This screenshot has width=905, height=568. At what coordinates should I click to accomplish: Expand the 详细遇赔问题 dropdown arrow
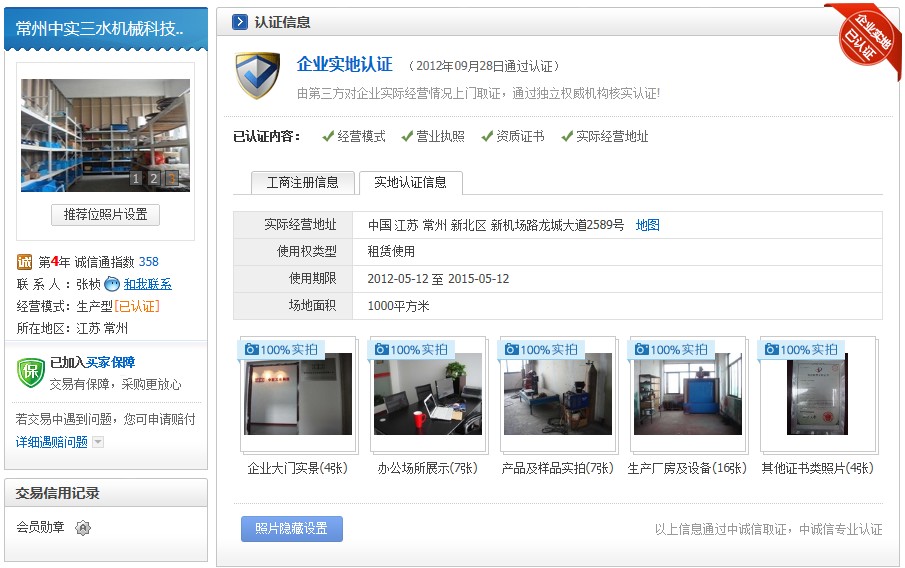click(x=98, y=442)
